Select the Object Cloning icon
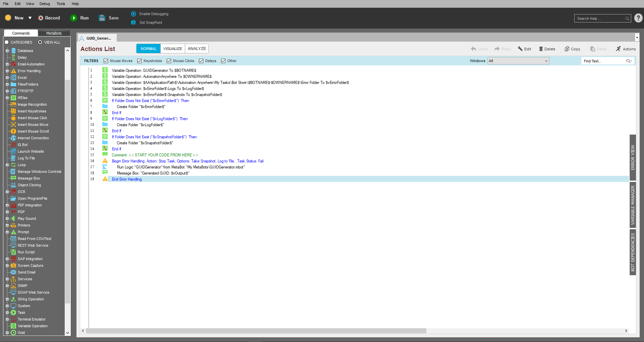 pyautogui.click(x=13, y=185)
